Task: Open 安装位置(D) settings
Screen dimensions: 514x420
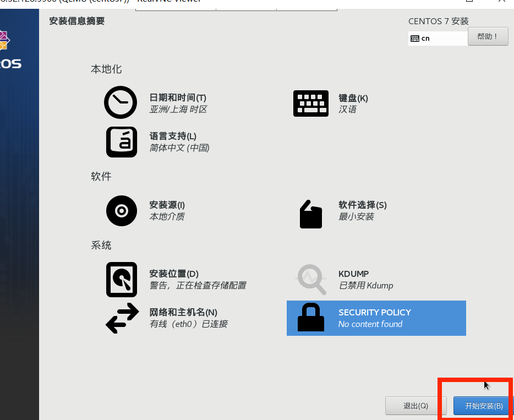Action: (x=174, y=274)
